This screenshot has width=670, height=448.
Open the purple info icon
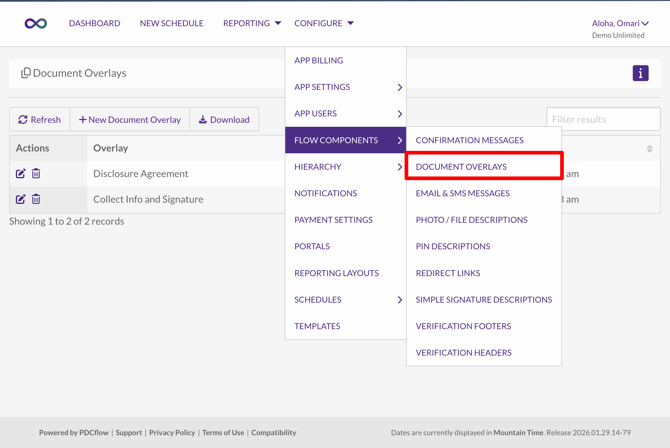[640, 73]
